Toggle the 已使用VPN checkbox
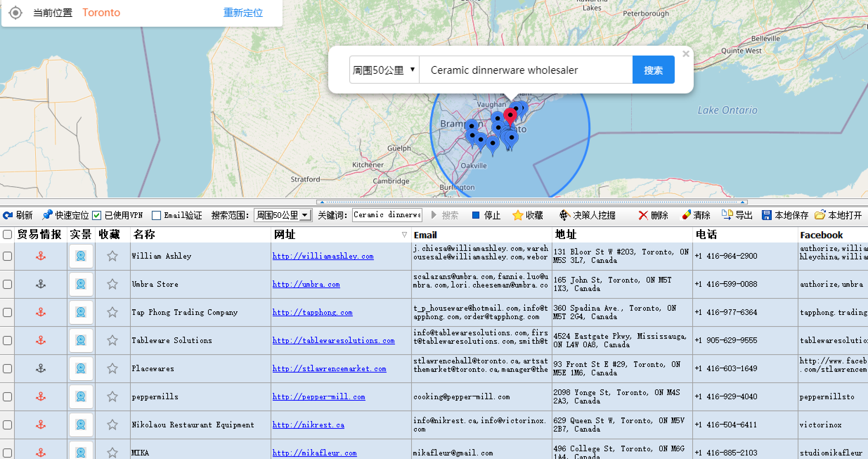The width and height of the screenshot is (868, 459). click(97, 215)
